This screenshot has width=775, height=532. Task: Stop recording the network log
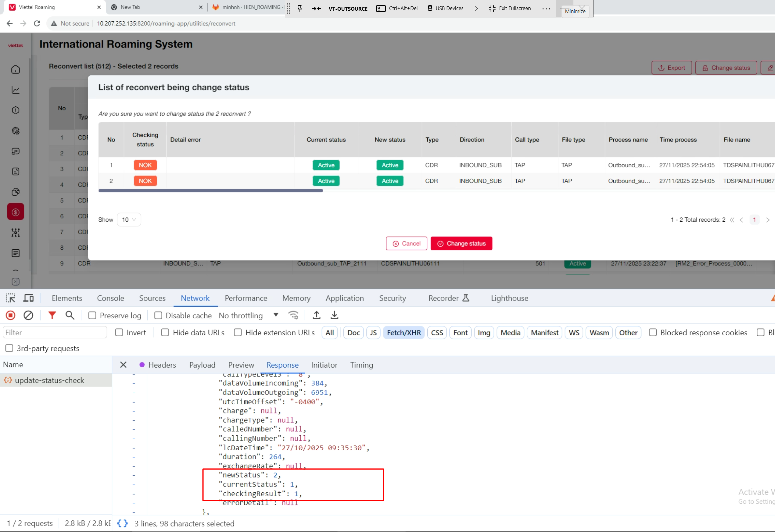coord(10,315)
